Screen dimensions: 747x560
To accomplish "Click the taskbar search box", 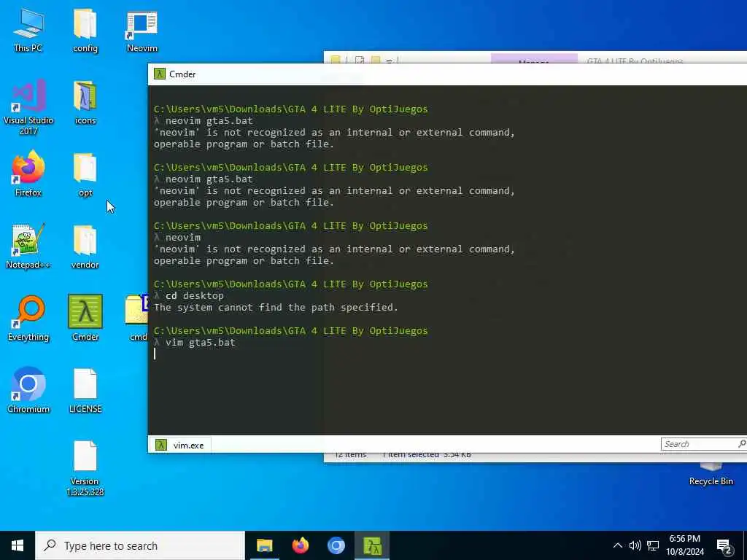I will [140, 545].
